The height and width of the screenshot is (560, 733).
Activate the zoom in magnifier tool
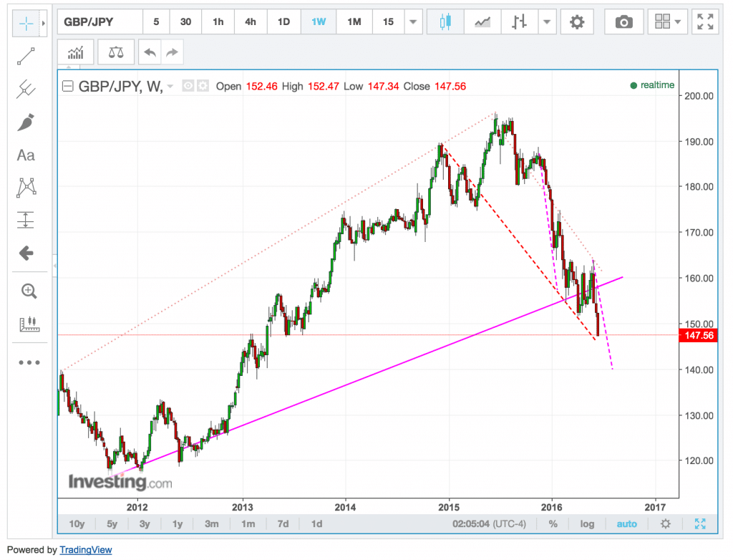[x=29, y=291]
